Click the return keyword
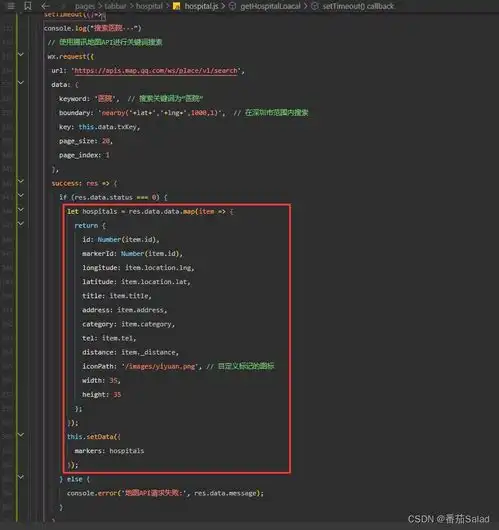 (86, 225)
